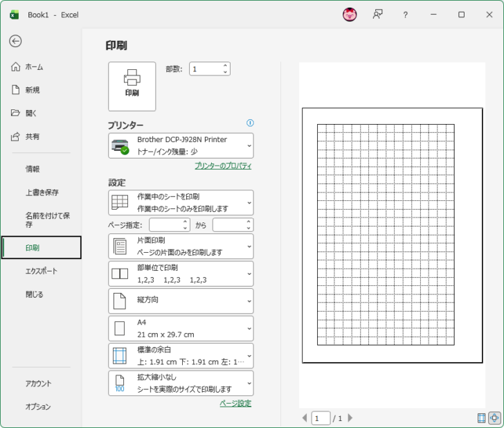The image size is (504, 428).
Task: Open 作業中のシートを印刷 dropdown
Action: (181, 203)
